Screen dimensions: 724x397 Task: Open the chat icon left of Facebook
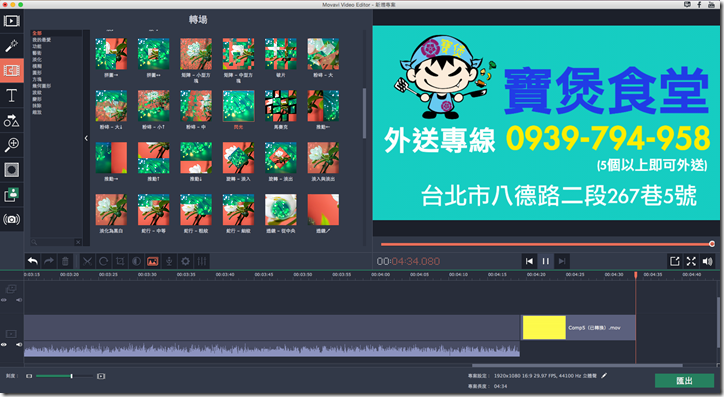(687, 5)
